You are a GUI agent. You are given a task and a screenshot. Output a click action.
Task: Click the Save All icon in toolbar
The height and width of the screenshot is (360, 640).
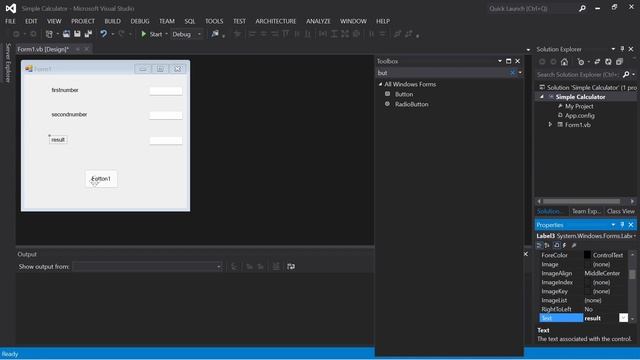click(88, 34)
